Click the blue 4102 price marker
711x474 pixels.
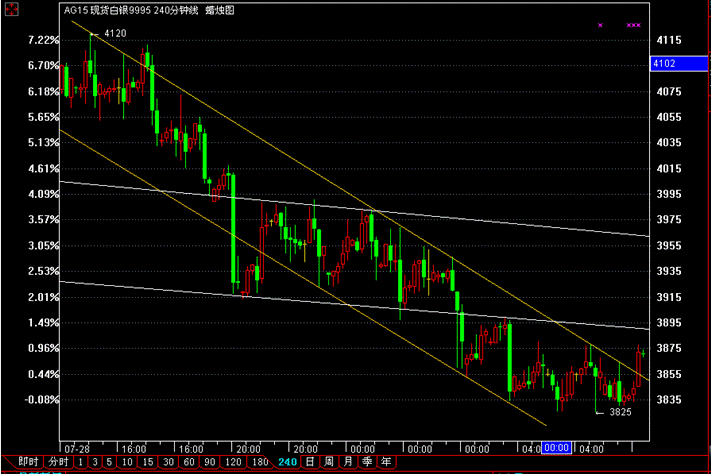pyautogui.click(x=663, y=64)
